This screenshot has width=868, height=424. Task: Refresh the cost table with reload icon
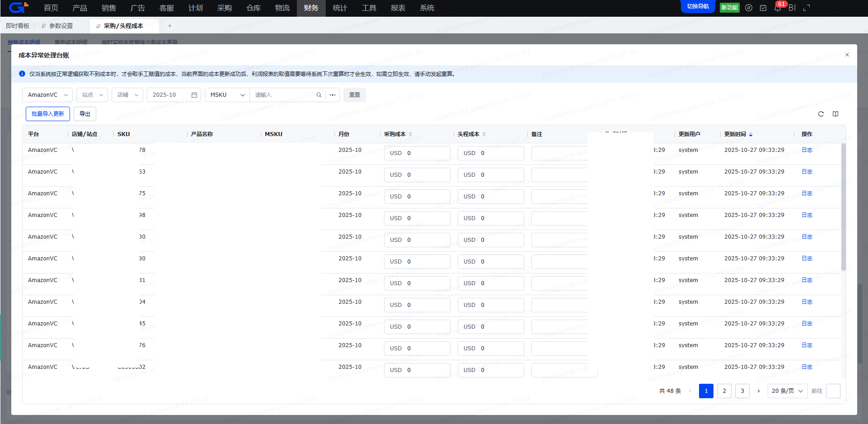[821, 114]
